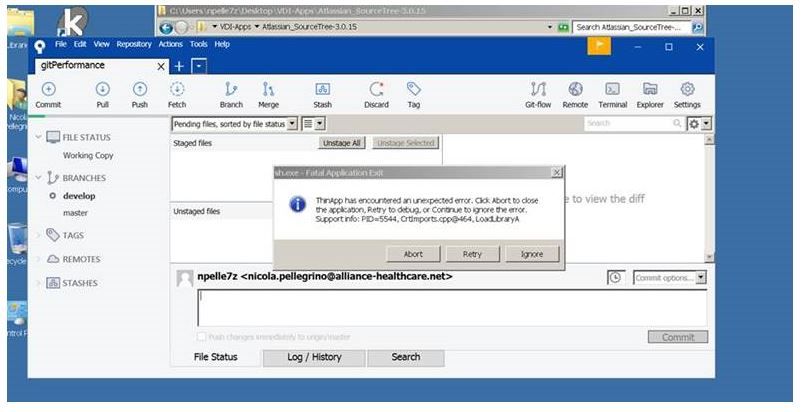Click the Discard toolbar icon
The image size is (810, 412).
377,90
